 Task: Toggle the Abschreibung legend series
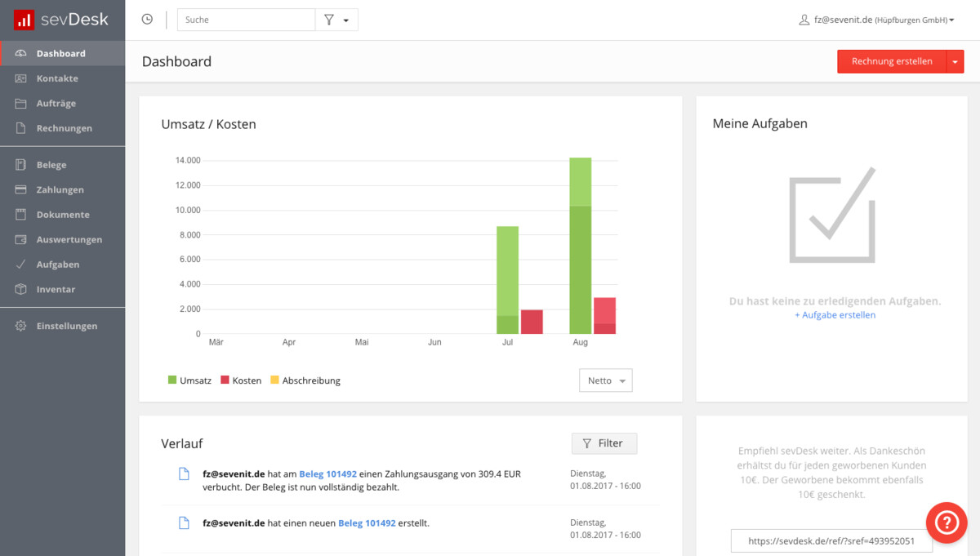point(305,380)
